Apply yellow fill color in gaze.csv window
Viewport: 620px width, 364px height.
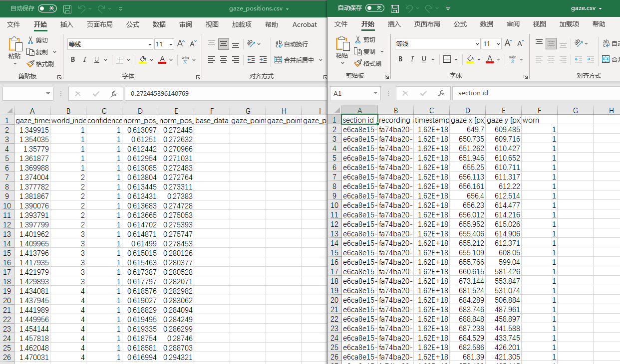(470, 59)
